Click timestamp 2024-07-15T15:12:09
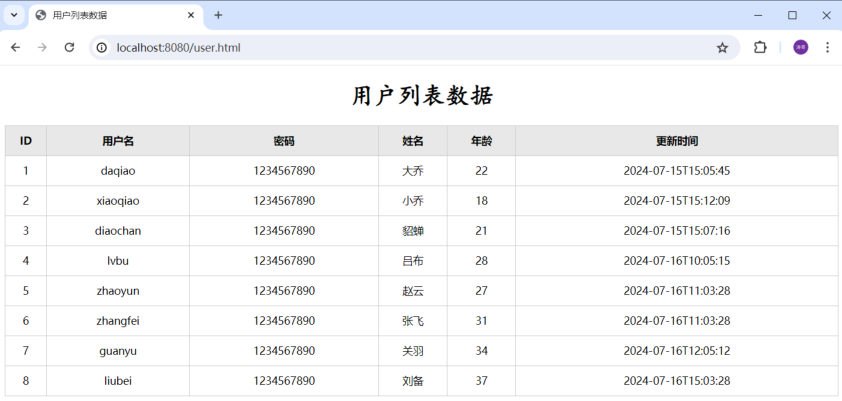842x401 pixels. 677,201
